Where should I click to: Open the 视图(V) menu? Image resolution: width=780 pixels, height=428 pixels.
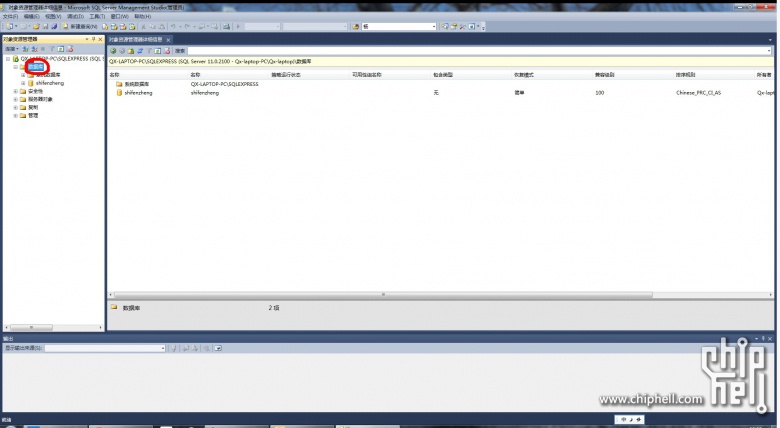[53, 16]
